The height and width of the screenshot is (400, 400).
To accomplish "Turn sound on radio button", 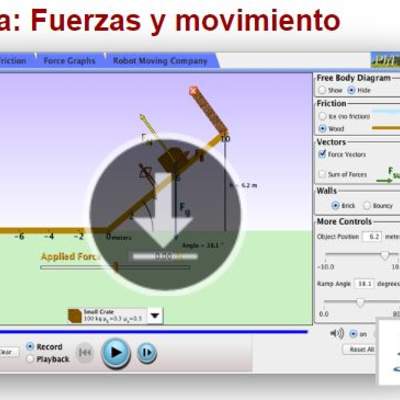I will coord(353,333).
